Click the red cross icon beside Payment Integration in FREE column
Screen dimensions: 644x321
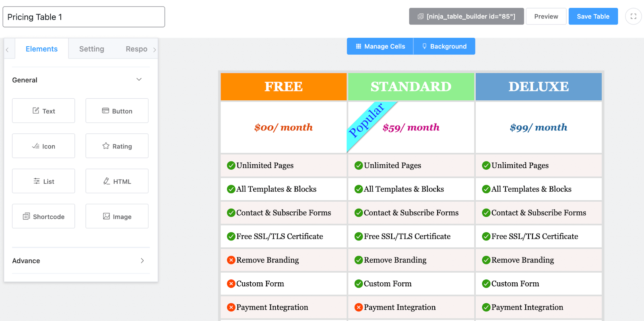231,308
